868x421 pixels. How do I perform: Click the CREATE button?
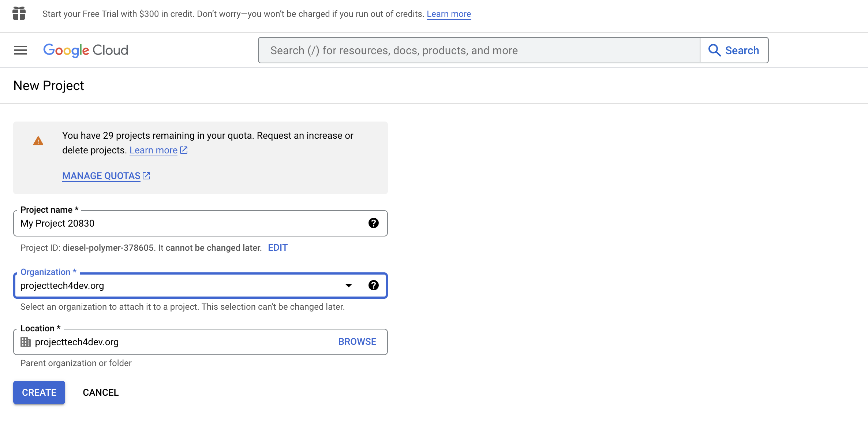[39, 392]
